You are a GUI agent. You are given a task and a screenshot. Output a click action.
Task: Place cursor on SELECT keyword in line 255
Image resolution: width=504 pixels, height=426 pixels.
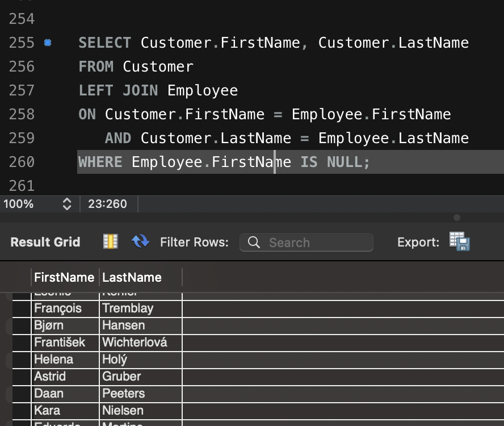coord(105,43)
